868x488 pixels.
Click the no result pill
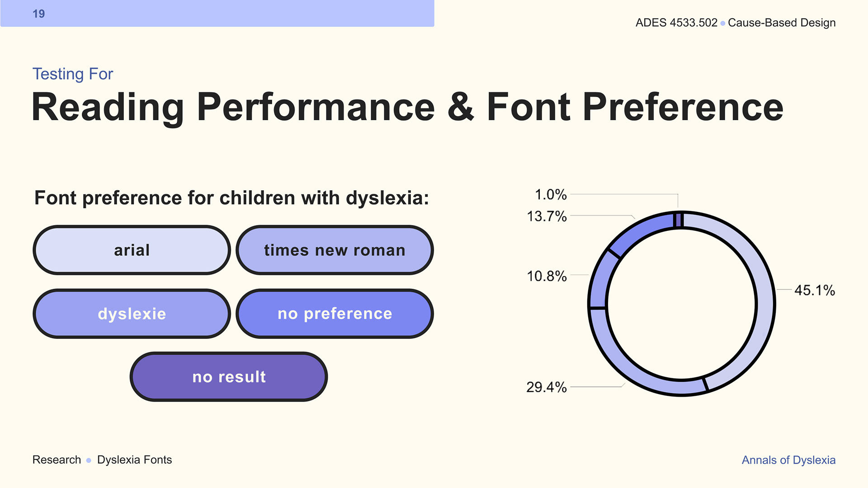point(229,377)
